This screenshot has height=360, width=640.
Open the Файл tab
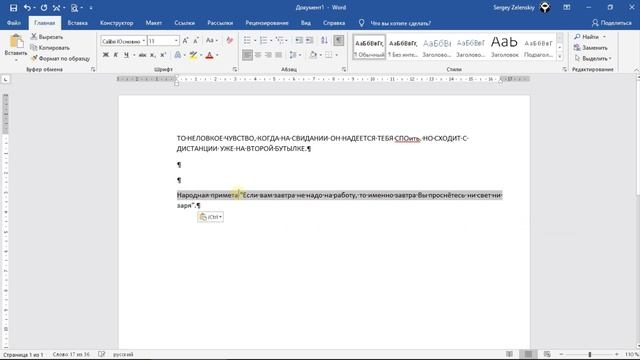pos(14,23)
